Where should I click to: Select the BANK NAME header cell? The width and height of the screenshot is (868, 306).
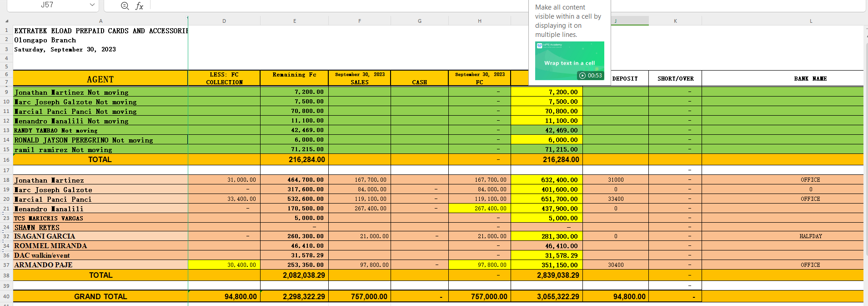tap(810, 79)
